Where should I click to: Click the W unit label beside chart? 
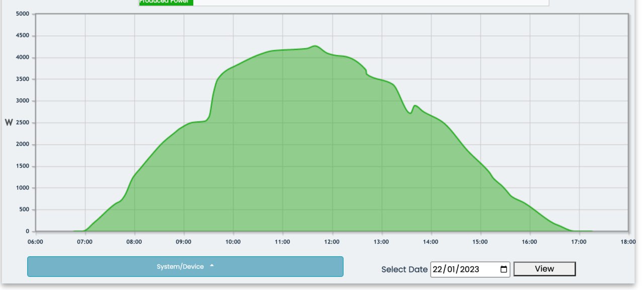pos(9,123)
